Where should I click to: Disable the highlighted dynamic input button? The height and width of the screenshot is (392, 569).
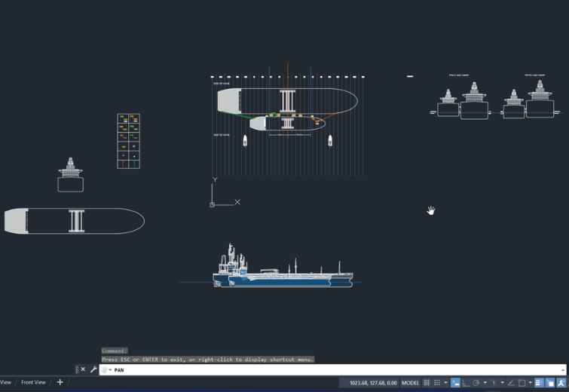(455, 383)
